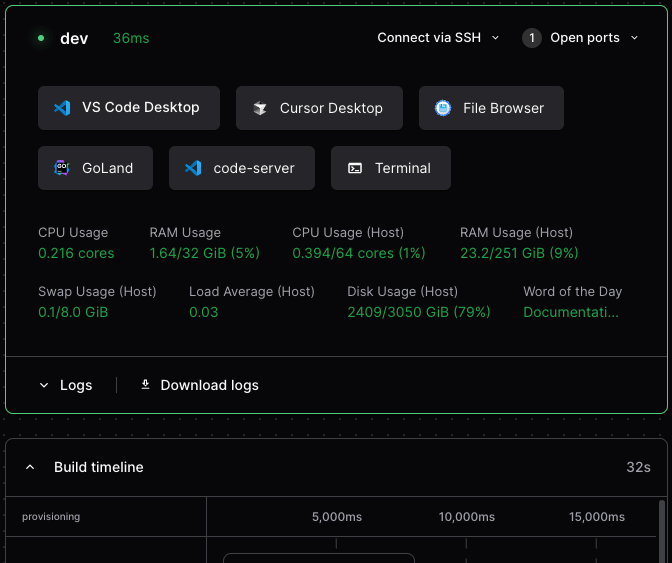Click the Word of the Day value
The width and height of the screenshot is (672, 563).
[x=571, y=312]
